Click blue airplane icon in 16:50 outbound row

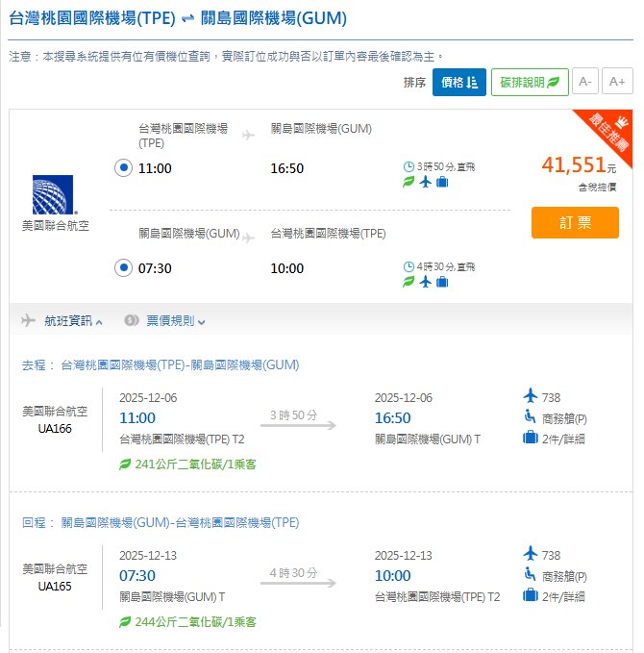point(426,182)
